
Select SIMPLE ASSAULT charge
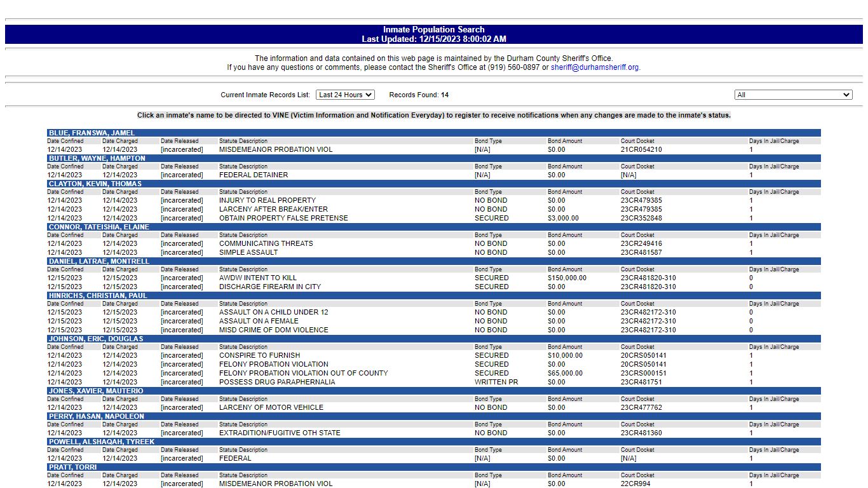coord(248,252)
